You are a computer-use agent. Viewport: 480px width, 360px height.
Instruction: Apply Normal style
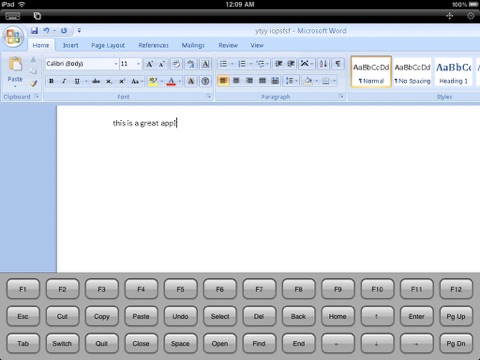371,72
